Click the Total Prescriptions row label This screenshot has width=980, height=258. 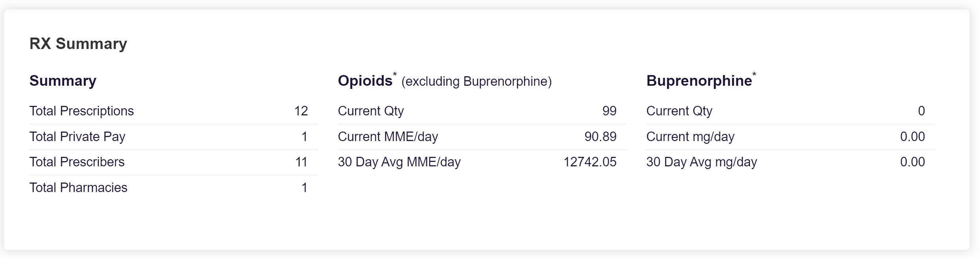point(81,111)
